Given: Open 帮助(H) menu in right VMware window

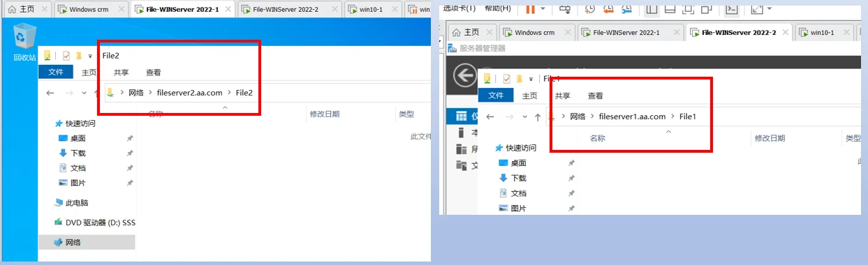Looking at the screenshot, I should tap(497, 8).
